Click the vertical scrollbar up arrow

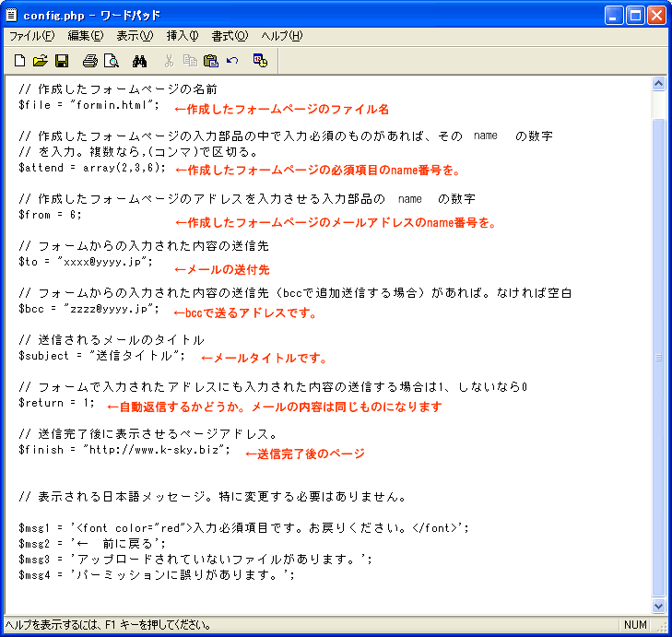[658, 83]
